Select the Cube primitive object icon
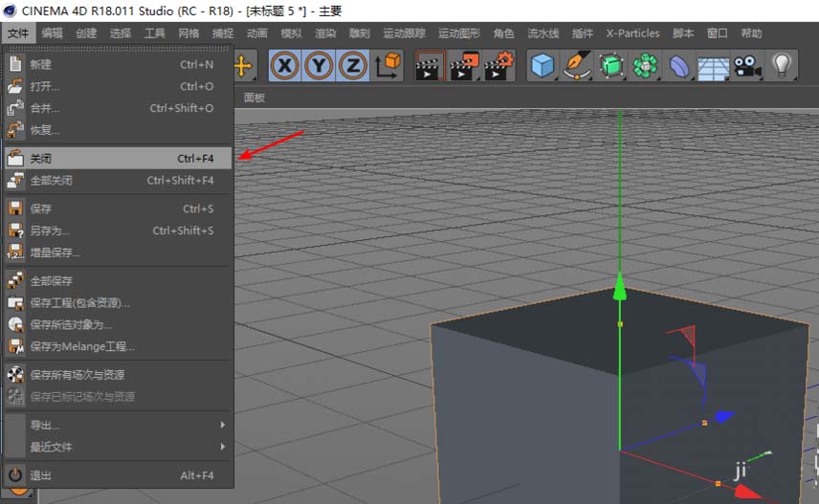Viewport: 819px width, 504px height. [x=543, y=65]
